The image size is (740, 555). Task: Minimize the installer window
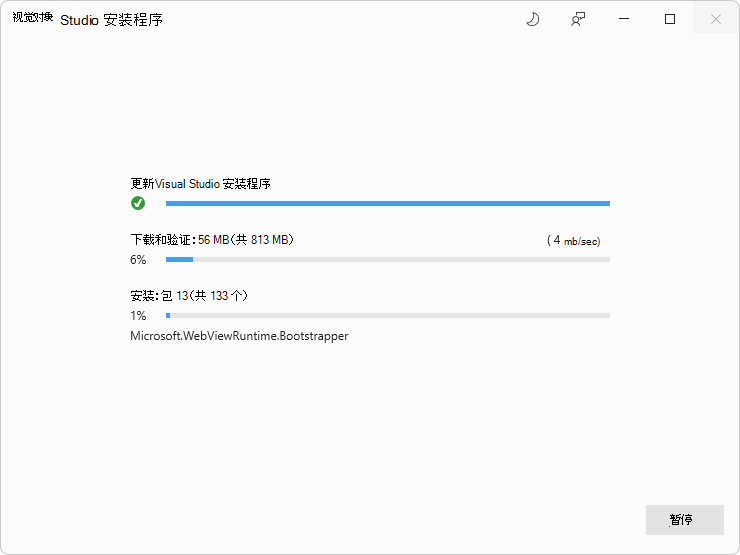(624, 19)
